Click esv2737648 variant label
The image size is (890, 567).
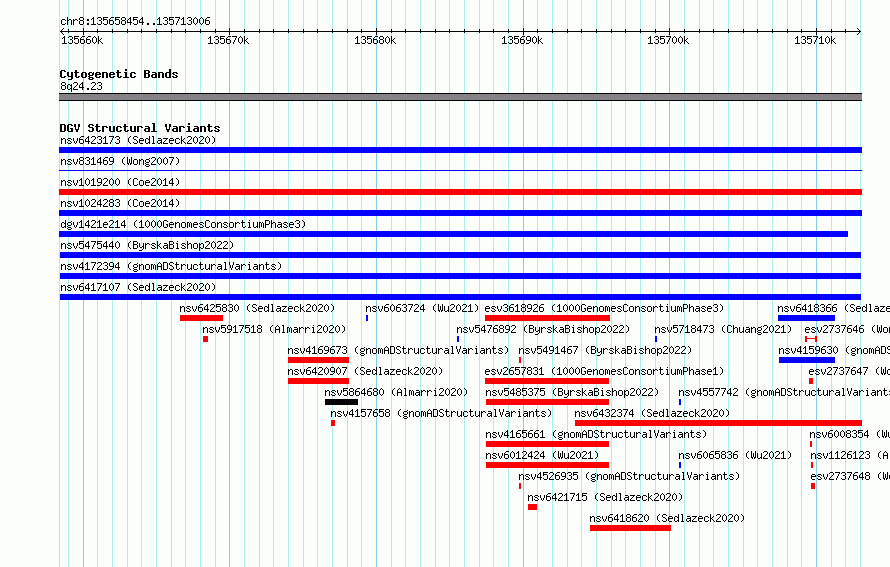click(850, 476)
